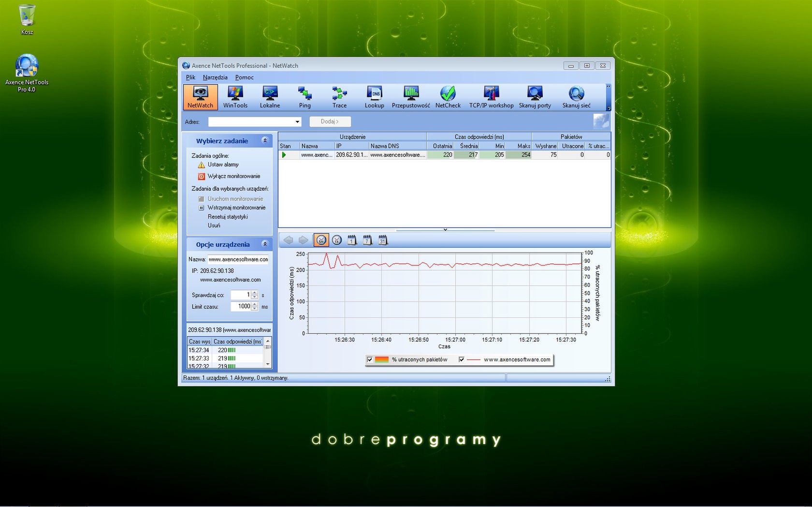Screen dimensions: 812x507
Task: Open the Narzędzia menu
Action: (215, 77)
